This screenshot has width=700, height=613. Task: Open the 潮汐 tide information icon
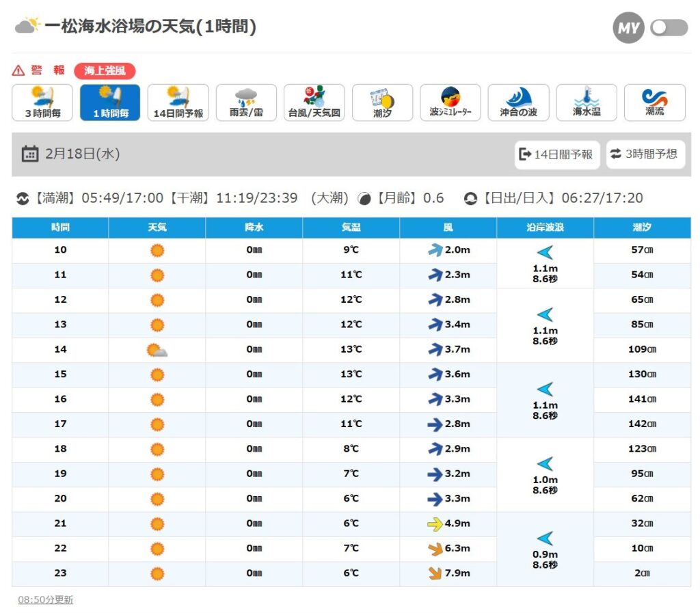[382, 103]
